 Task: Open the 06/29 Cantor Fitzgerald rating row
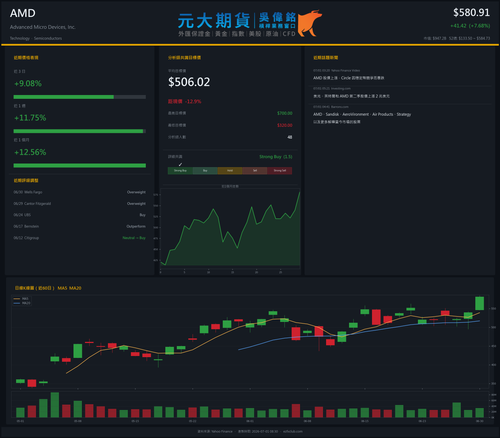click(80, 204)
